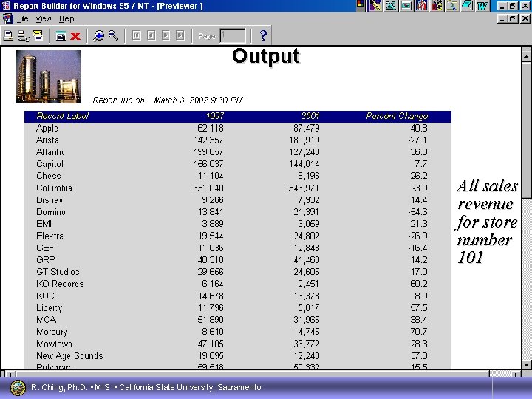Select the Chess record label
The height and width of the screenshot is (399, 532).
coord(49,176)
